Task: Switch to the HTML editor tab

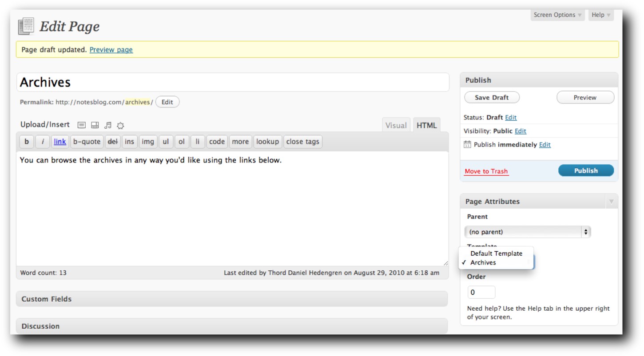Action: (x=427, y=125)
